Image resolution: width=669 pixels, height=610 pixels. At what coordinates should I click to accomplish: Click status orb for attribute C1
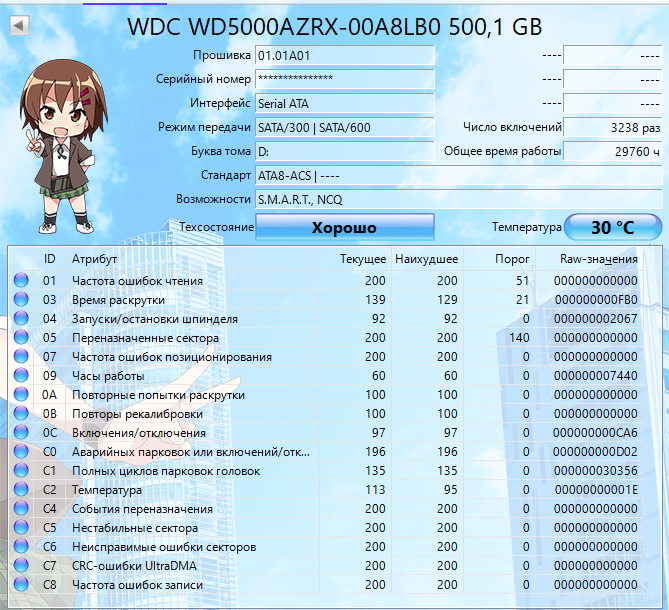(21, 471)
